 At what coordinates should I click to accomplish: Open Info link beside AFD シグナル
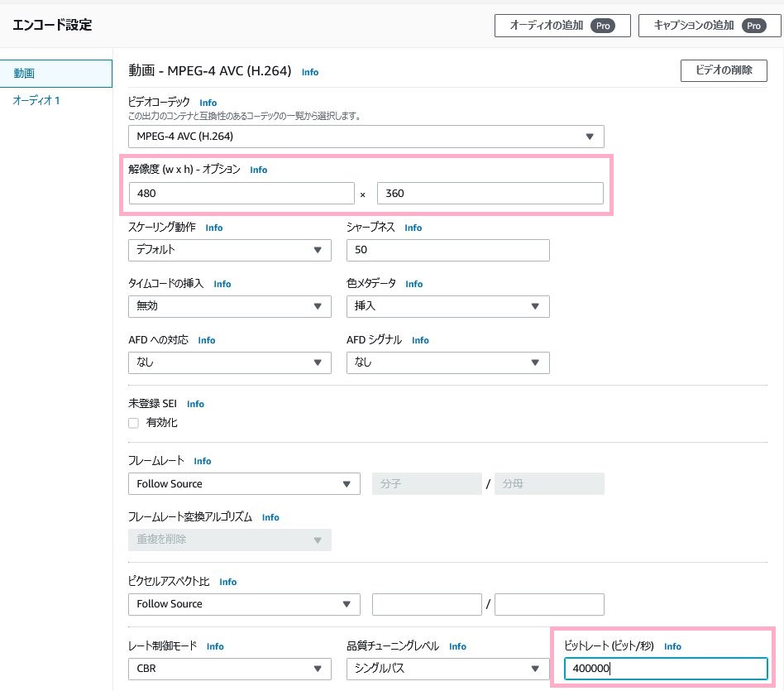click(x=420, y=340)
